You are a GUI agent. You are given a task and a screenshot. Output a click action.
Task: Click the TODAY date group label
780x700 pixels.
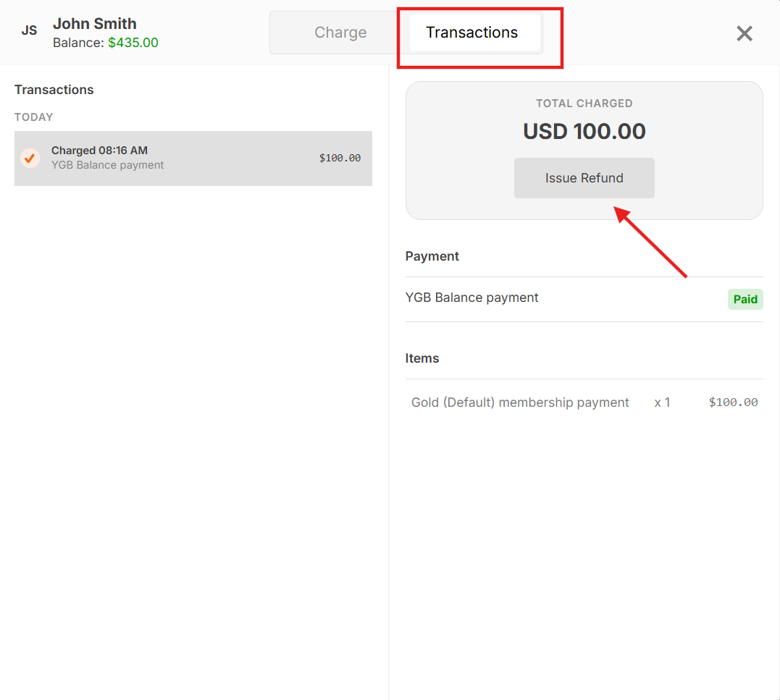pos(33,117)
